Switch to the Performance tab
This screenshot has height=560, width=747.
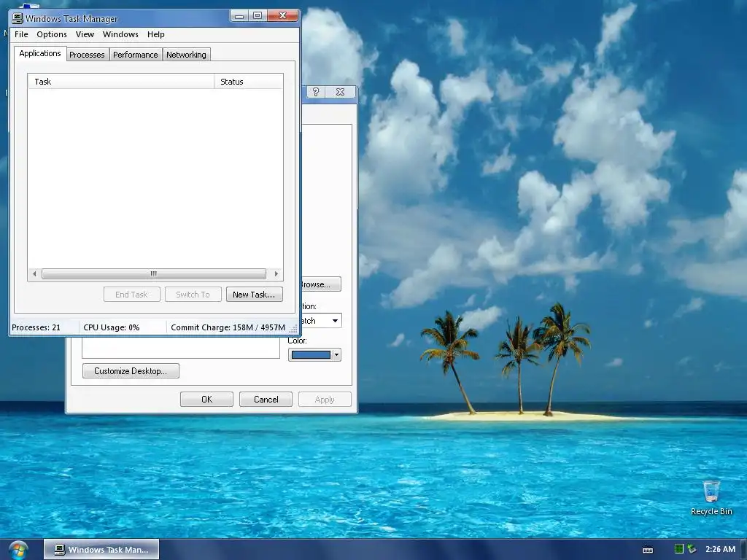point(135,55)
